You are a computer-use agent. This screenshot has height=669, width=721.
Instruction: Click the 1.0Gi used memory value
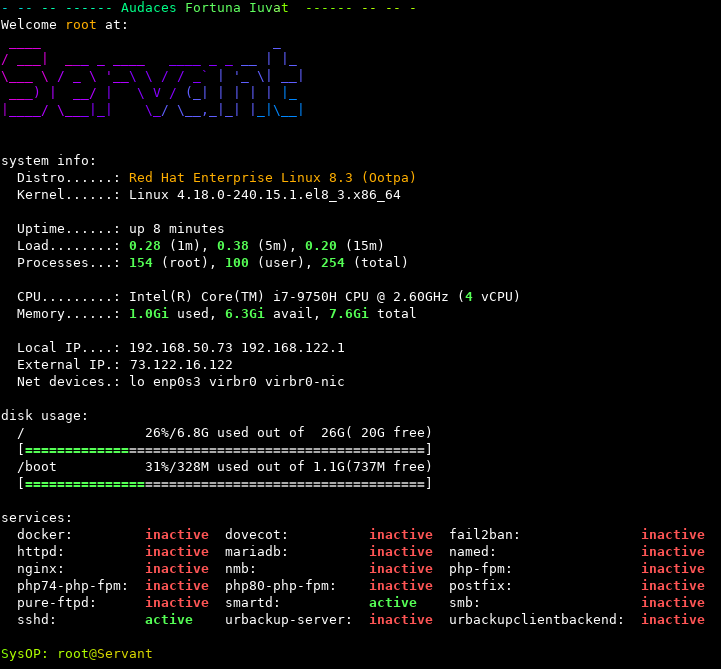pos(149,314)
